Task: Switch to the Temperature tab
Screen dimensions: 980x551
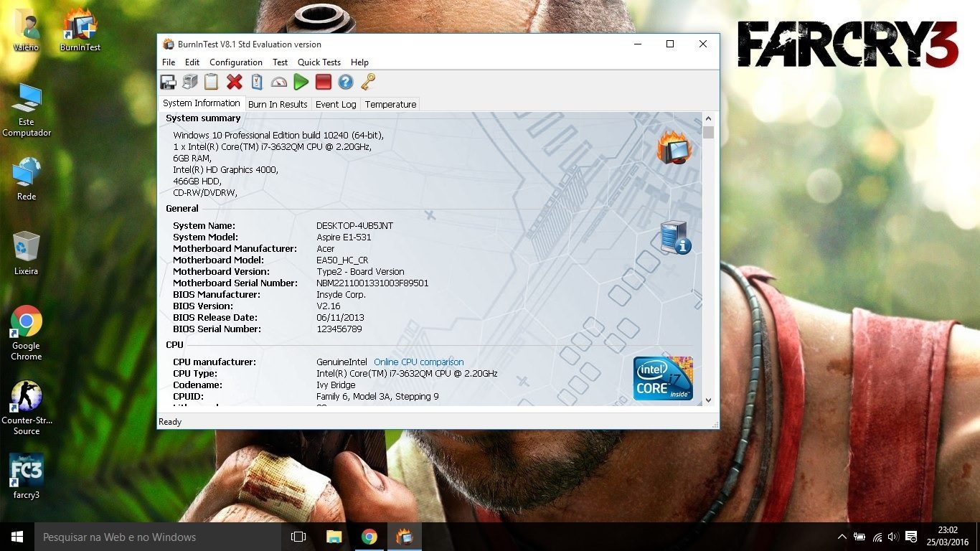Action: click(x=390, y=105)
